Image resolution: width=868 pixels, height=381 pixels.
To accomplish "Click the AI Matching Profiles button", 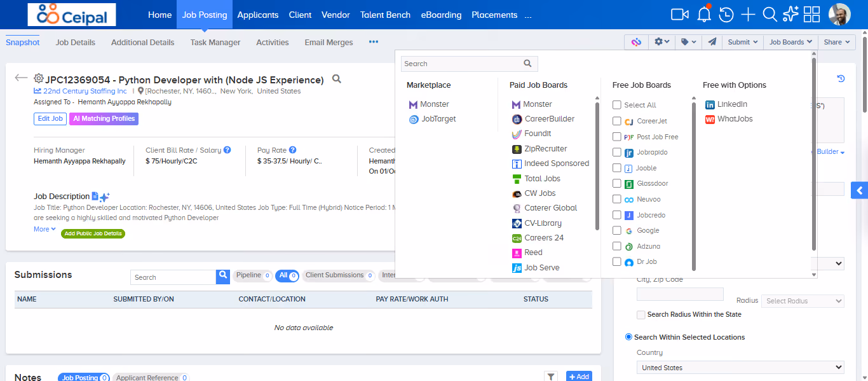I will point(104,119).
